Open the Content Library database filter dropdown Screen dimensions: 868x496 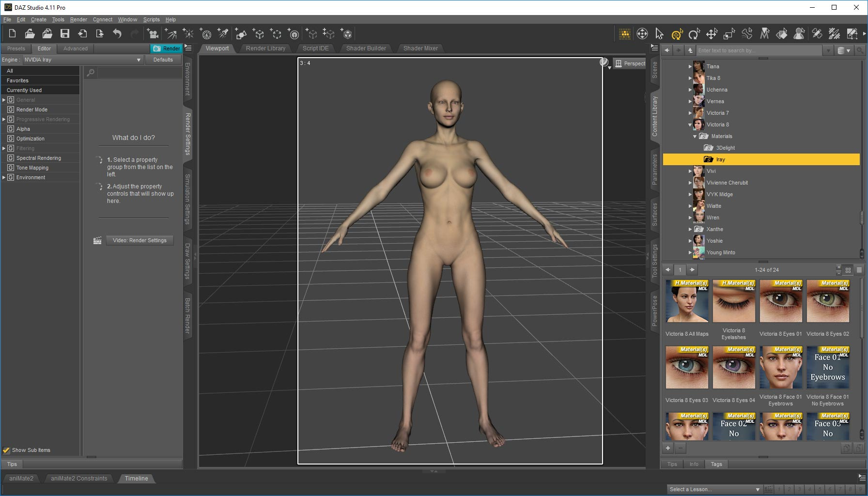tap(844, 50)
